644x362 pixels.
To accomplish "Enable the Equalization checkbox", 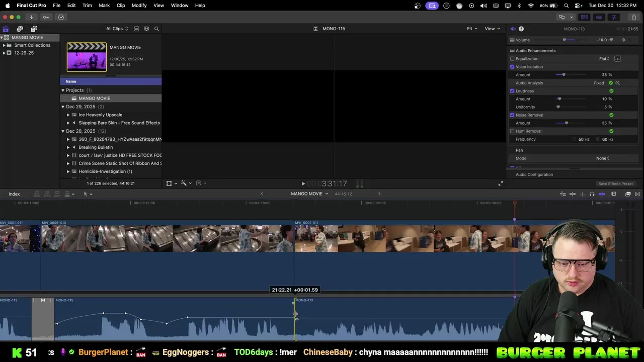I will point(512,59).
